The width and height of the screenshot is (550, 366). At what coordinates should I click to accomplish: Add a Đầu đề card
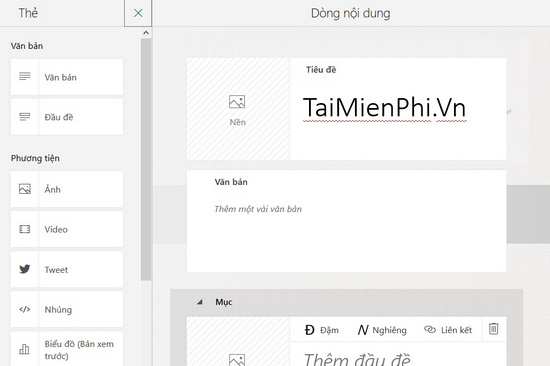click(x=67, y=117)
